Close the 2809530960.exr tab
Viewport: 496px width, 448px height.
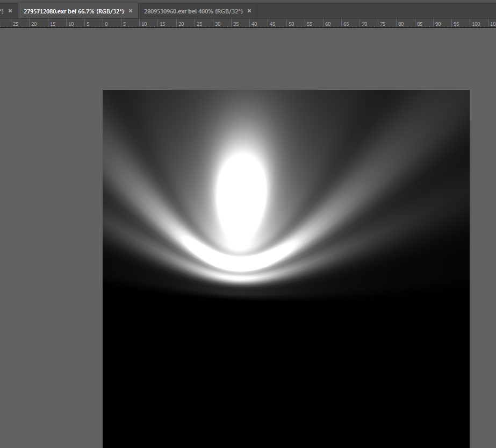pyautogui.click(x=249, y=11)
